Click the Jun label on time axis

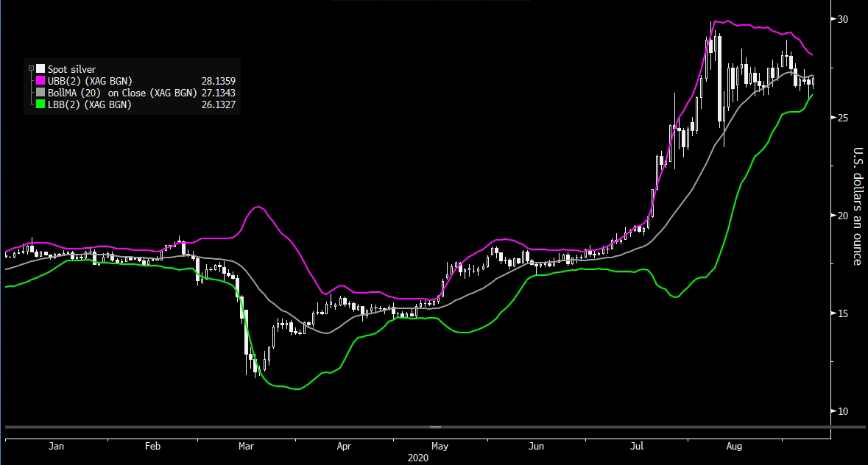pyautogui.click(x=537, y=446)
